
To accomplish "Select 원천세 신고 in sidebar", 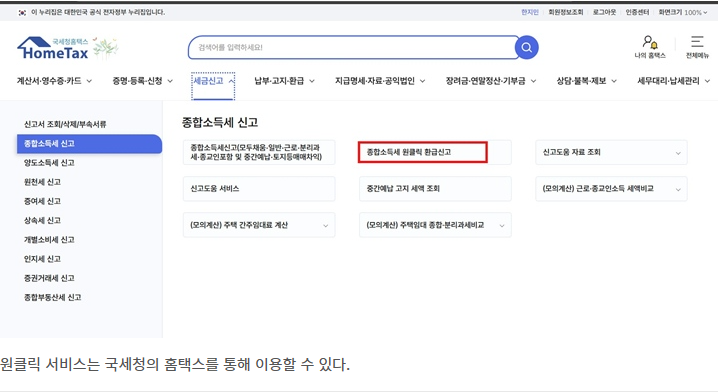I will point(42,182).
